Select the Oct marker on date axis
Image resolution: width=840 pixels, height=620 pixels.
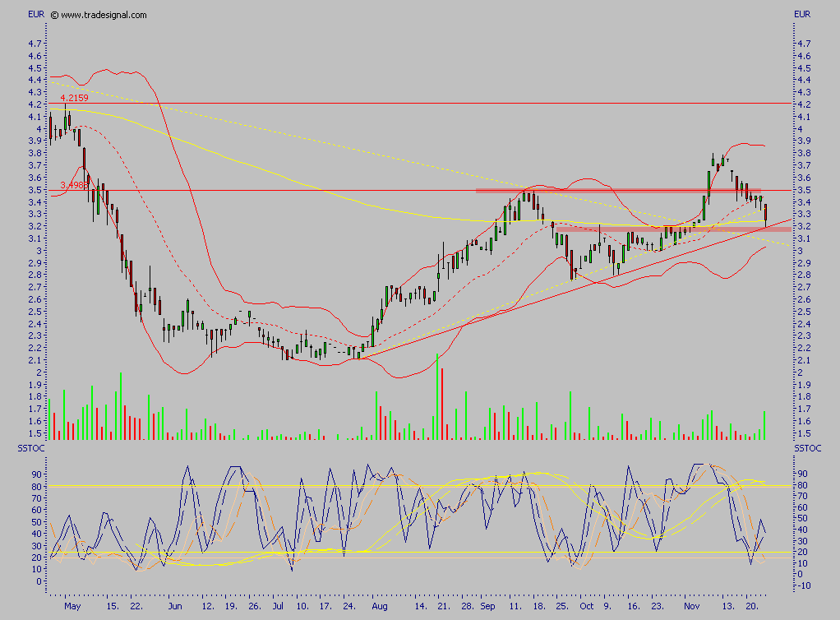[586, 608]
